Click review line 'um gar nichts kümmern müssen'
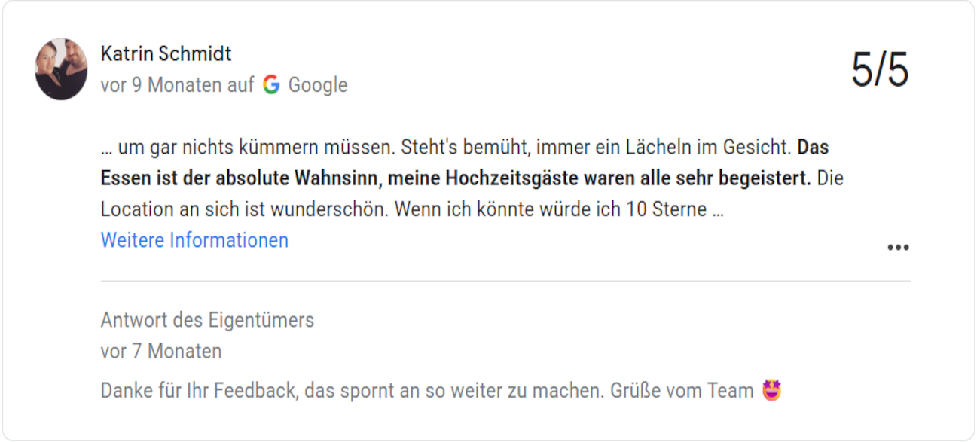Image resolution: width=980 pixels, height=442 pixels. pos(256,147)
